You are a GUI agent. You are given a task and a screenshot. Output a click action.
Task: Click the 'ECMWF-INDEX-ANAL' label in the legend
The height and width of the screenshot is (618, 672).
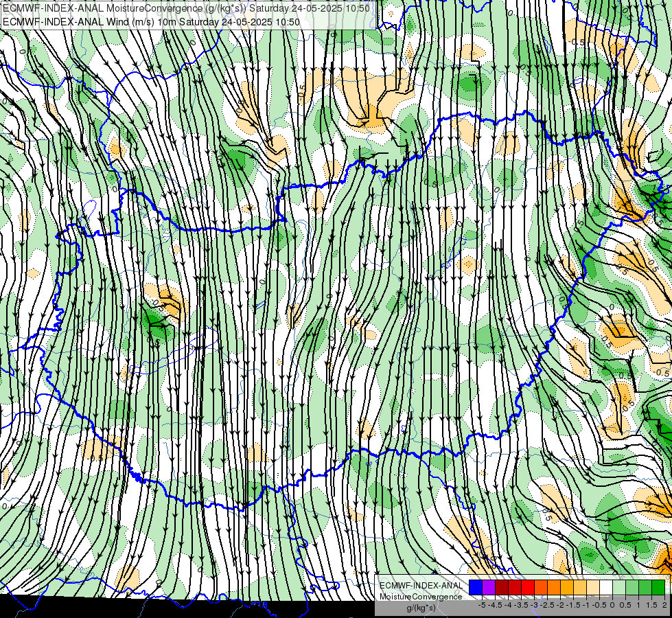[x=421, y=586]
